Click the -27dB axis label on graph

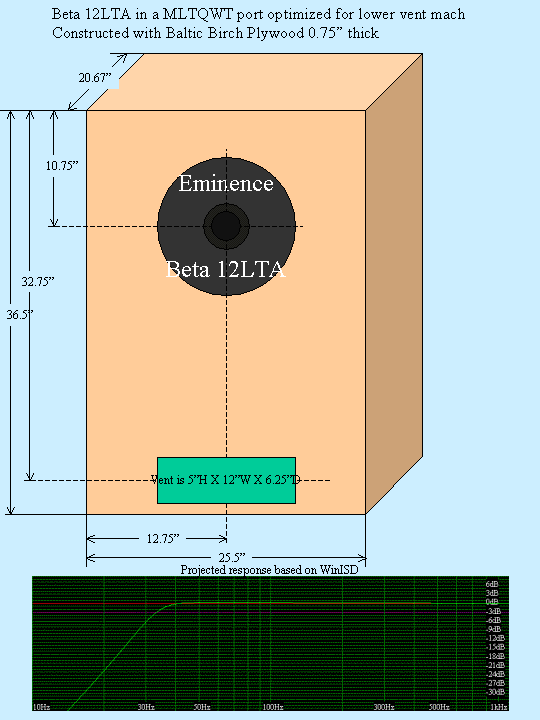coord(495,683)
